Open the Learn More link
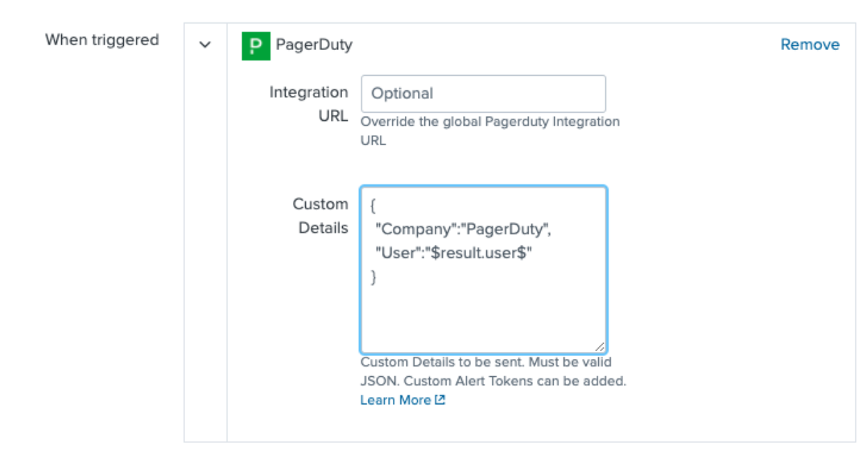 coord(395,400)
